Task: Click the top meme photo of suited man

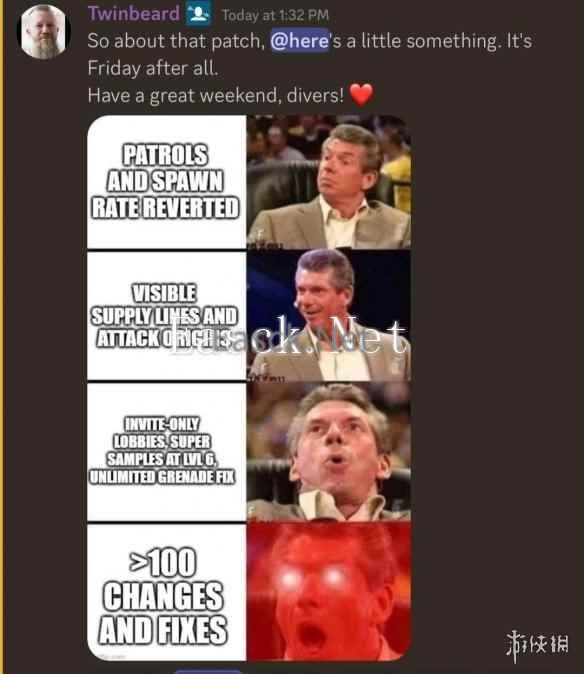Action: (x=329, y=181)
